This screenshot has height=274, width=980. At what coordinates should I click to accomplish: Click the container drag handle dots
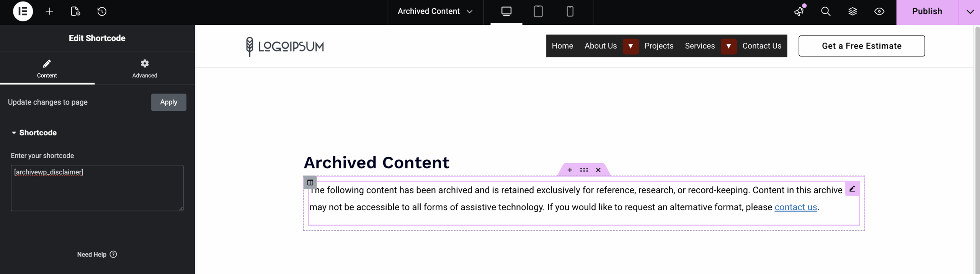coord(584,170)
